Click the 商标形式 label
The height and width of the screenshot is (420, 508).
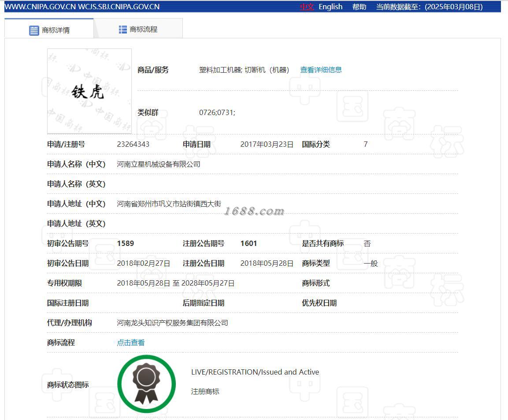tap(316, 283)
